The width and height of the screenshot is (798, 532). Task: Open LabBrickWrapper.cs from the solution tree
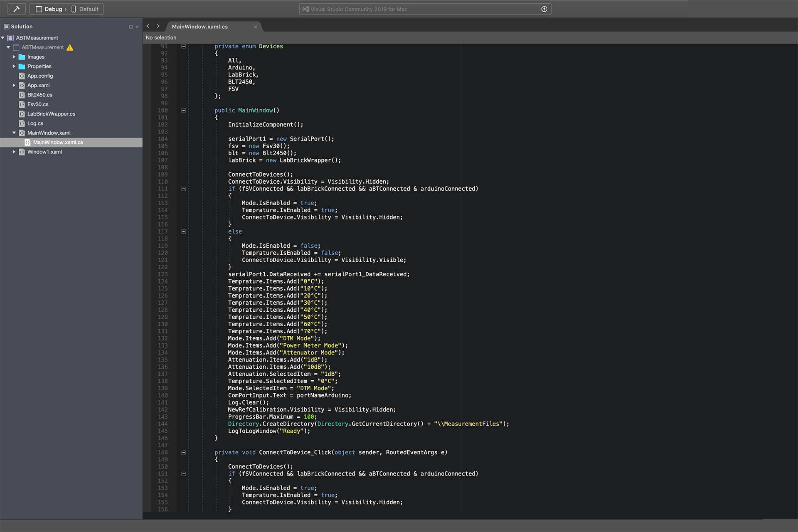[x=51, y=114]
